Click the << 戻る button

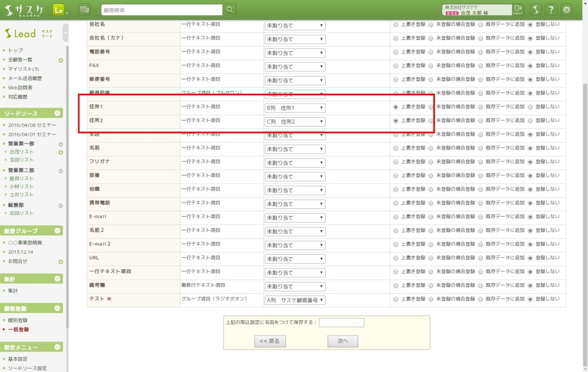[x=269, y=341]
